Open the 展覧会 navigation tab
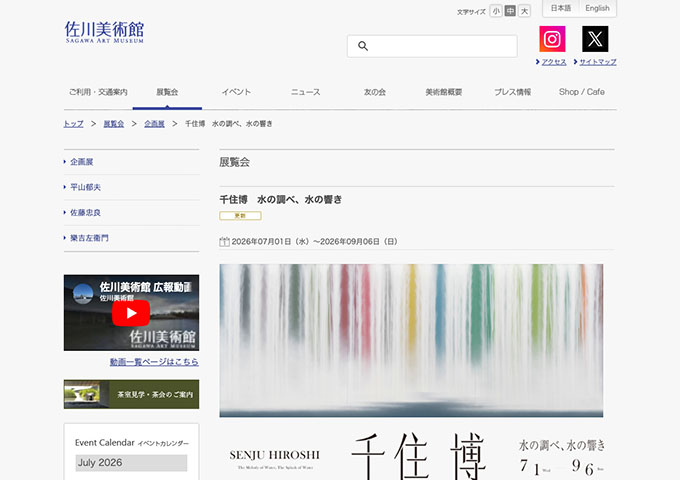 point(167,92)
